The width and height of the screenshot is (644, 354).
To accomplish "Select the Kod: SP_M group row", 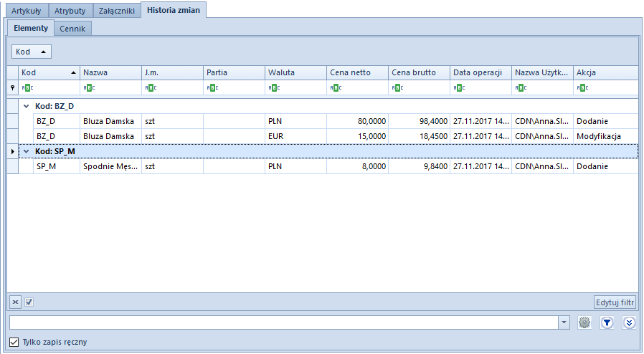I will click(x=328, y=151).
